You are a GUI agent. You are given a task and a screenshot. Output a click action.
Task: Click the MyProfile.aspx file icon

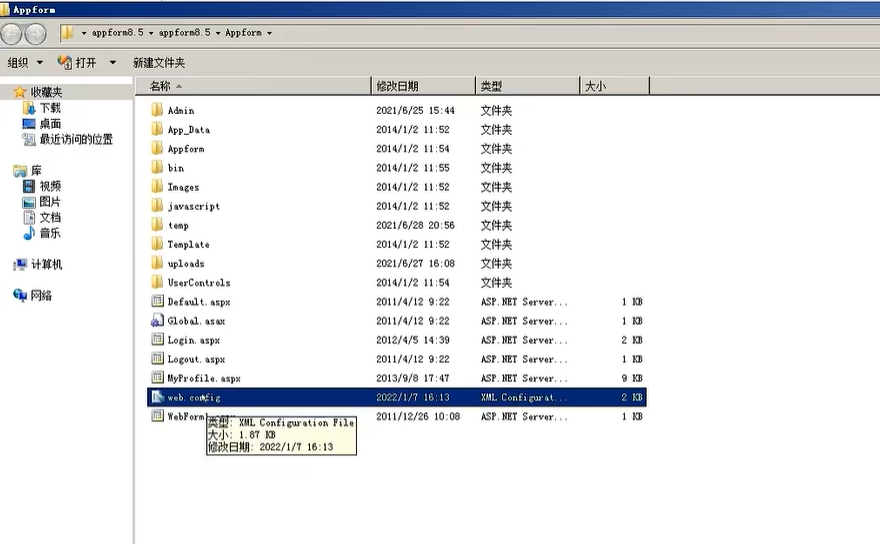pos(157,378)
